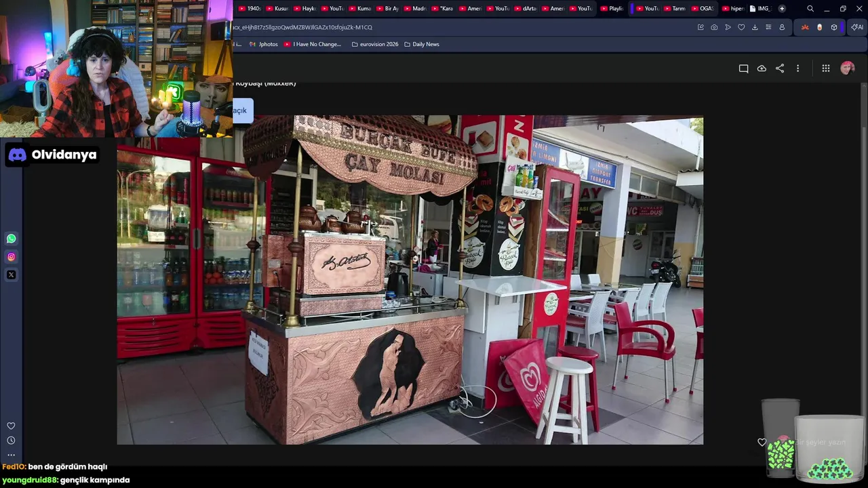Switch to the OGAS tab

(x=702, y=9)
